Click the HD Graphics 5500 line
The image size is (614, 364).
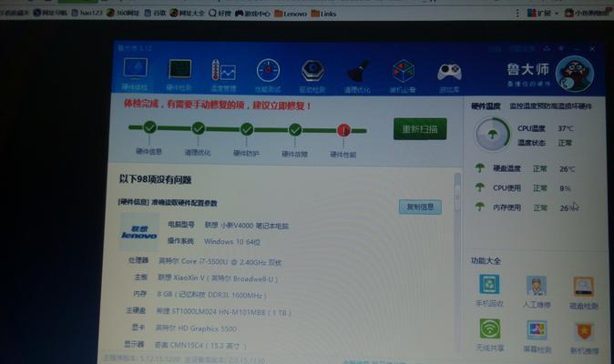coord(196,329)
